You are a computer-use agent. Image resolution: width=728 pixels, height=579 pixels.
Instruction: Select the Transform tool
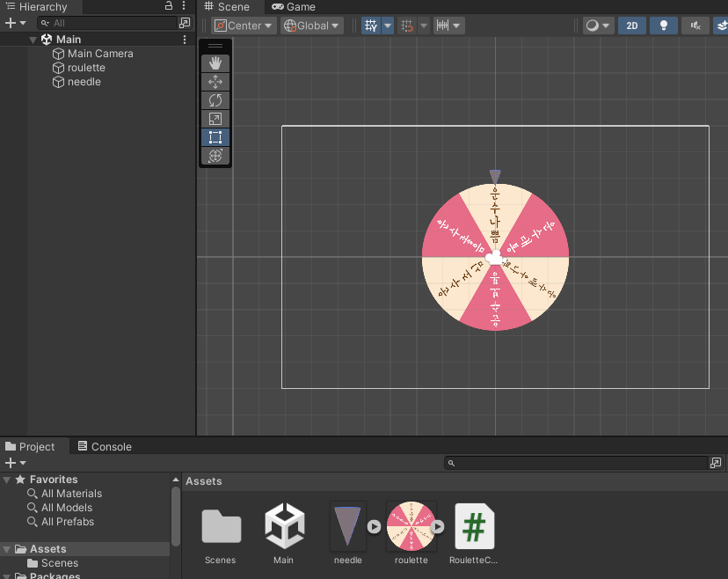tap(215, 156)
